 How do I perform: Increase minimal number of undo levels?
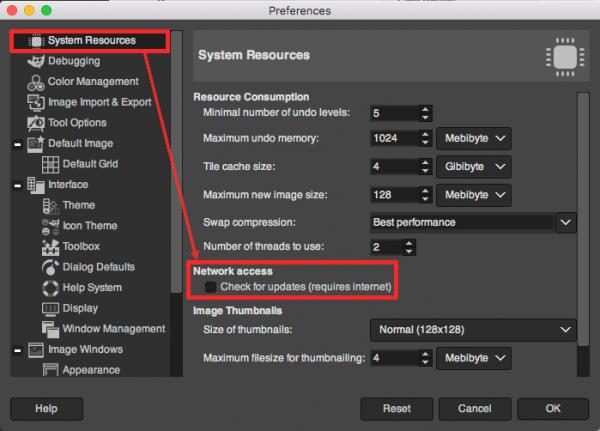[x=425, y=109]
